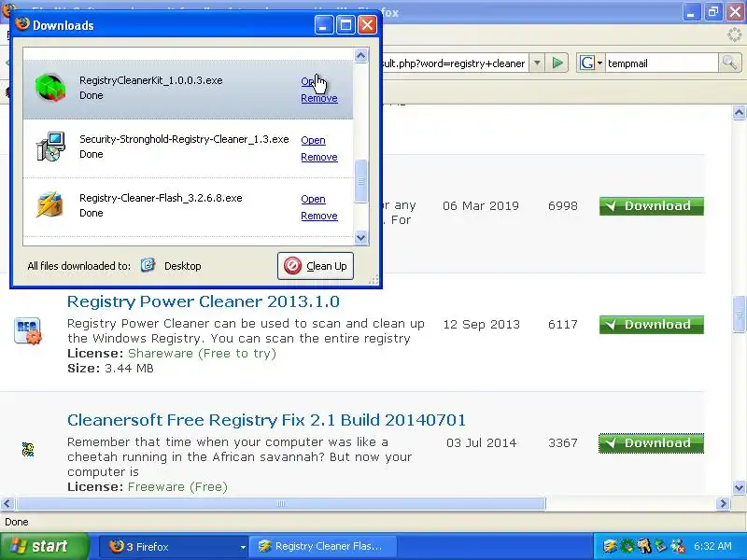The image size is (747, 560).
Task: Open Cleanersoft Free Registry Fix title link
Action: tap(266, 420)
